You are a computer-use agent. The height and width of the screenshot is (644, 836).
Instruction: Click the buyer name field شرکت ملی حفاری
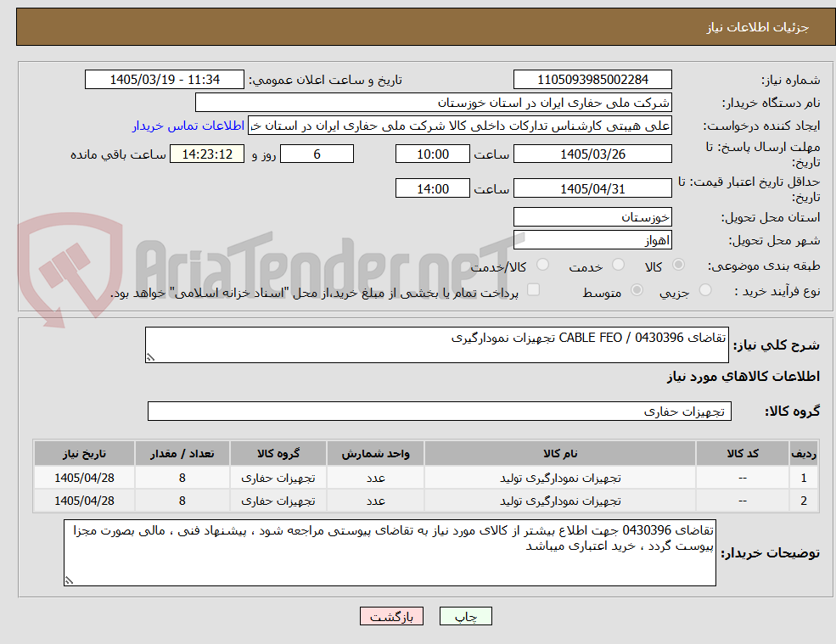433,103
